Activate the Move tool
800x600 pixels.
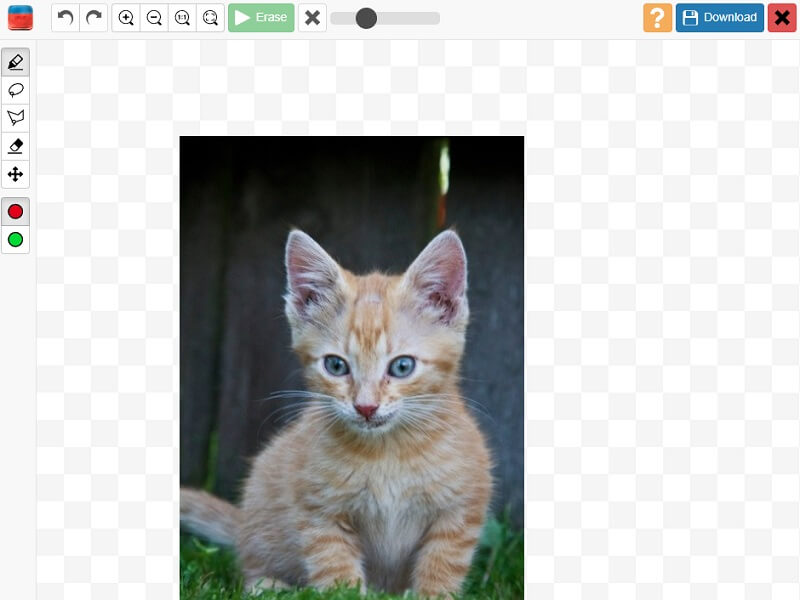14,175
